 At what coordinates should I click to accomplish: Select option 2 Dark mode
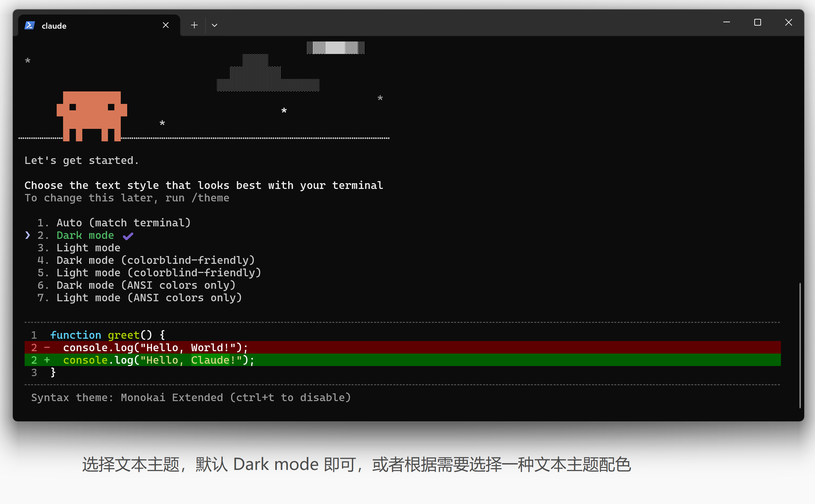pyautogui.click(x=76, y=235)
